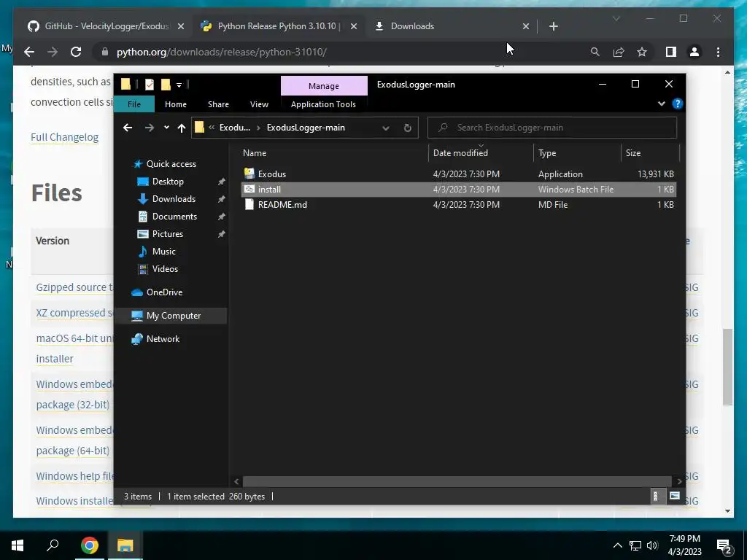Open Full Changelog link
Screen dimensions: 747x560
point(64,137)
